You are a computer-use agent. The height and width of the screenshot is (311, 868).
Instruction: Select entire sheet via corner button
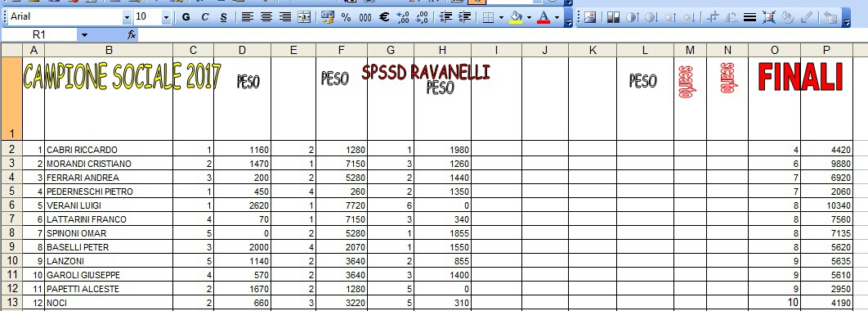pyautogui.click(x=11, y=50)
